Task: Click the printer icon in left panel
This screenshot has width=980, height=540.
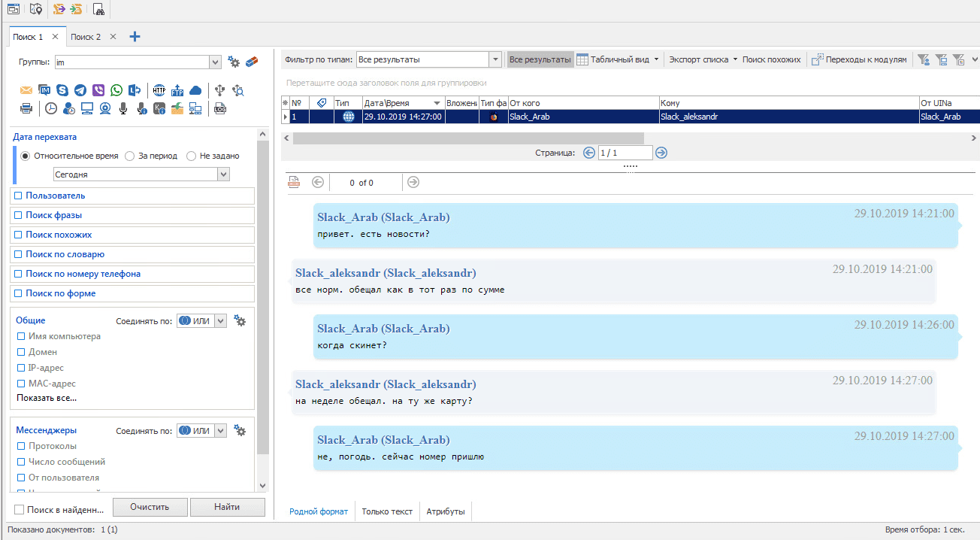Action: pos(26,108)
